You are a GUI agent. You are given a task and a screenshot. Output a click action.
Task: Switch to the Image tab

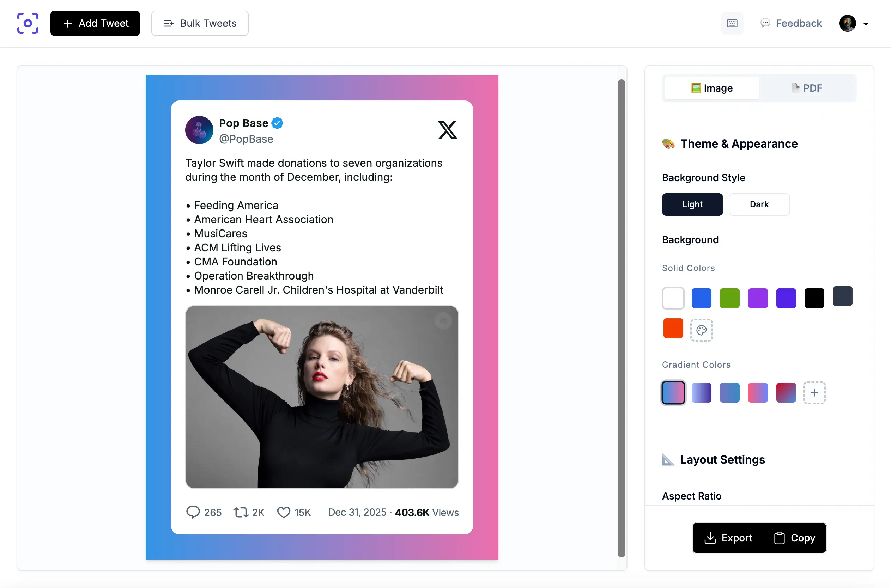pyautogui.click(x=712, y=88)
